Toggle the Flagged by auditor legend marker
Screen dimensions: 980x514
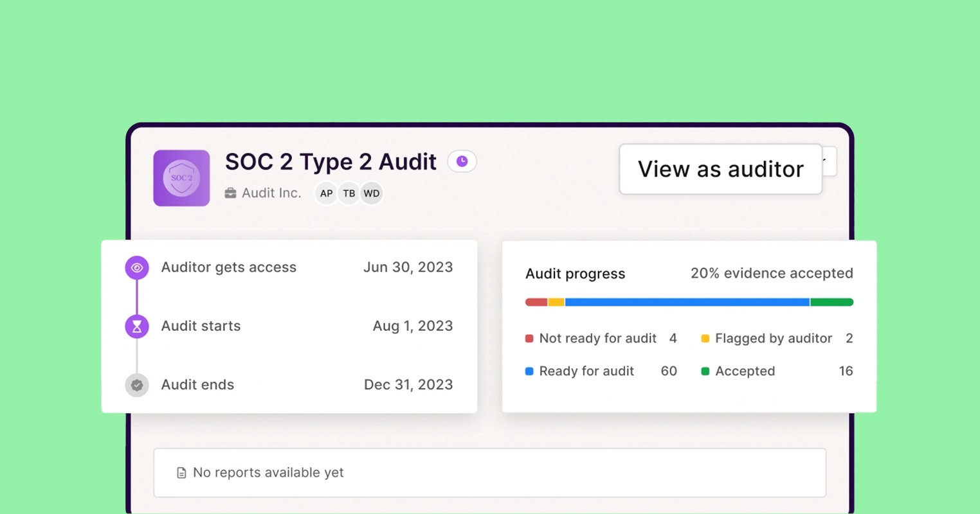click(x=705, y=338)
